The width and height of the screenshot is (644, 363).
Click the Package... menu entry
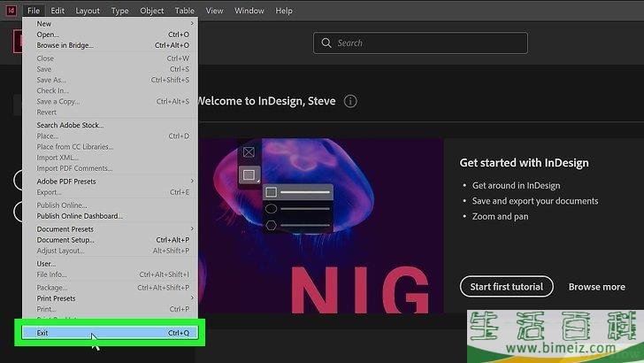click(110, 288)
